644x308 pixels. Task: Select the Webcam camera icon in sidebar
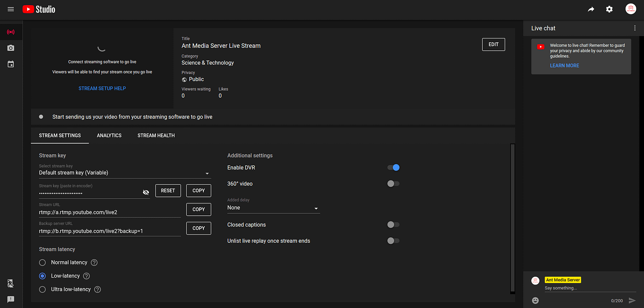11,48
